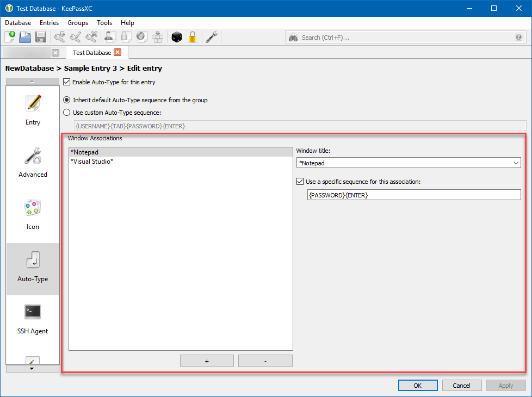532x397 pixels.
Task: Click the custom Auto-Type sequence field
Action: coord(300,126)
